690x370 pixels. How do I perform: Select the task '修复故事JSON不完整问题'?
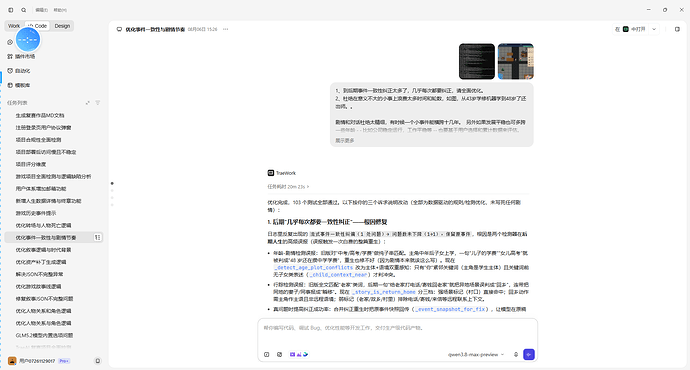tap(53, 298)
